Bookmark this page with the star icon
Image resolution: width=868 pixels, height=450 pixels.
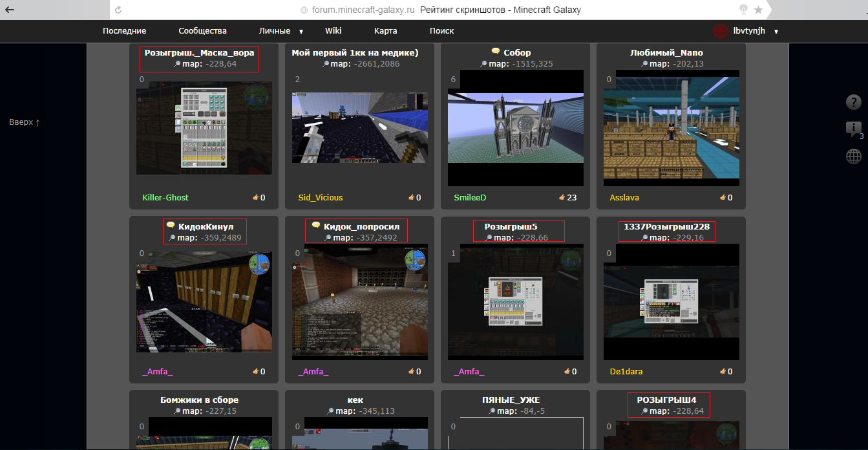pyautogui.click(x=758, y=10)
